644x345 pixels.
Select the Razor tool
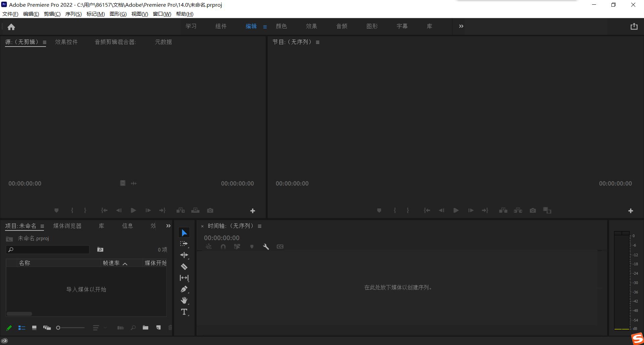(184, 266)
